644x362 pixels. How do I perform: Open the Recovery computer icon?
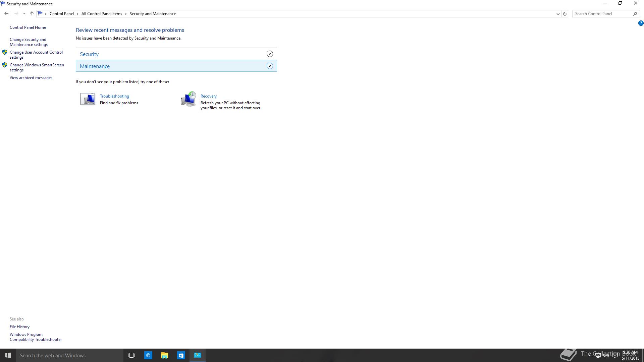(188, 99)
